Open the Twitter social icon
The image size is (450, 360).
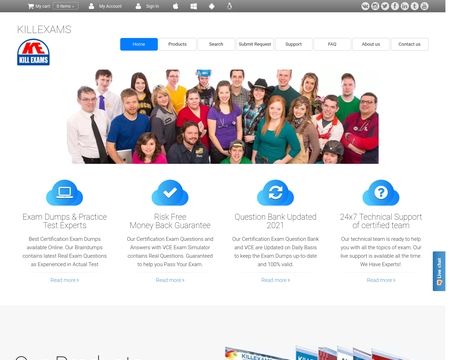pyautogui.click(x=385, y=6)
